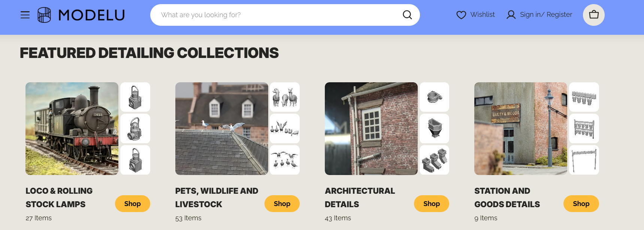Open the steam locomotive photo
The image size is (644, 230).
coord(72,129)
